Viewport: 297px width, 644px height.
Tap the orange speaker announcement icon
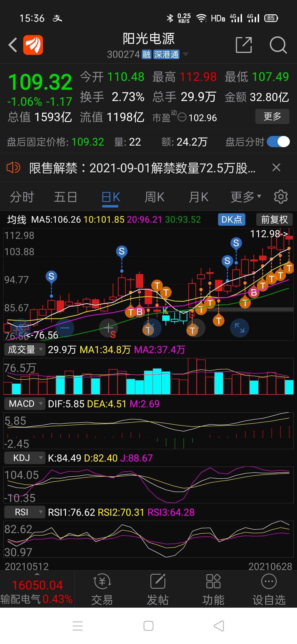[13, 168]
